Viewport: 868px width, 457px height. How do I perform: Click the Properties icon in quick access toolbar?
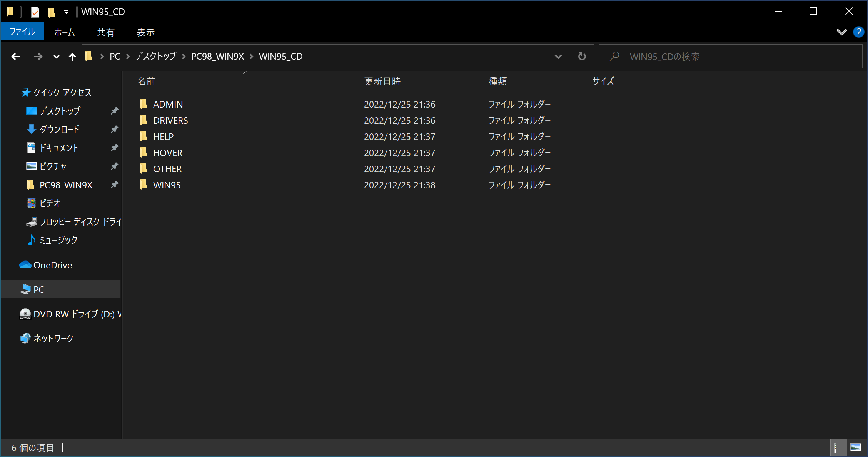(35, 12)
